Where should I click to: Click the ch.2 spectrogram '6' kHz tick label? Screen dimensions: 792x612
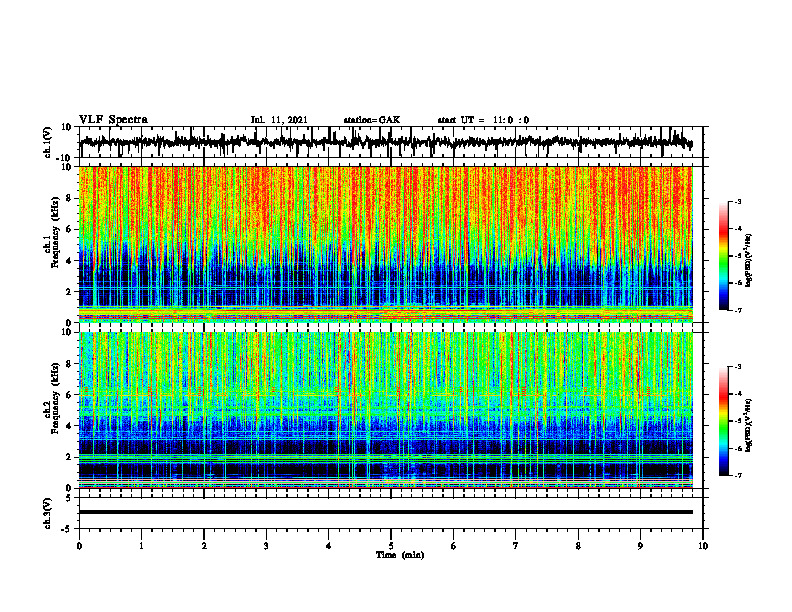[x=69, y=395]
